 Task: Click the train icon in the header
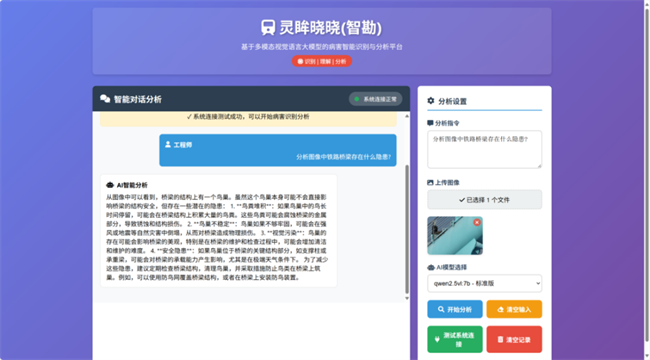pos(268,28)
